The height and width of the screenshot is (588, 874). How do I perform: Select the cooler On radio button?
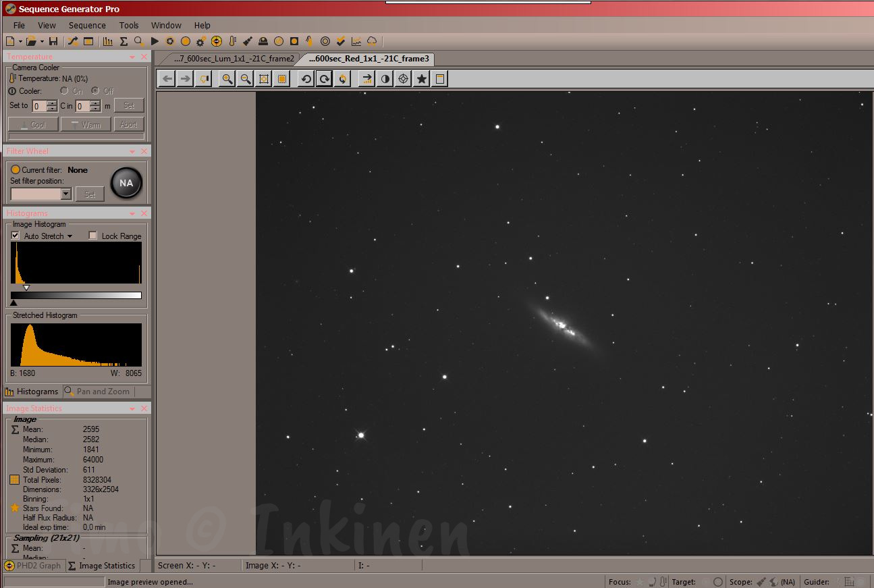[65, 90]
